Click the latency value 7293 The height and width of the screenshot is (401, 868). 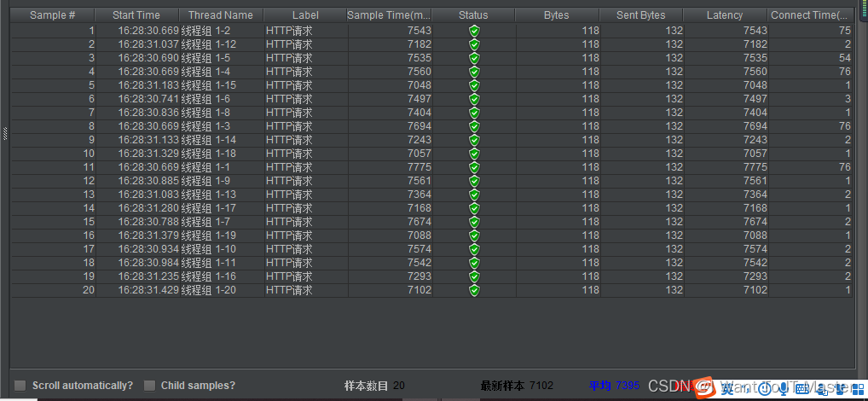(755, 276)
